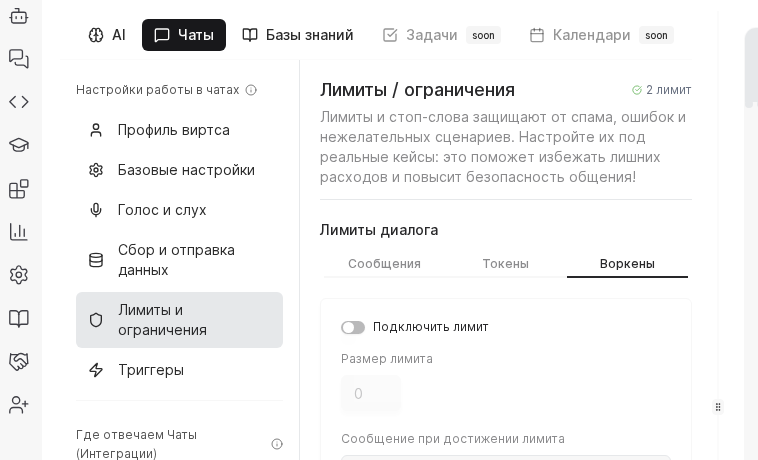Click the code brackets icon in sidebar
This screenshot has width=758, height=460.
pyautogui.click(x=18, y=102)
